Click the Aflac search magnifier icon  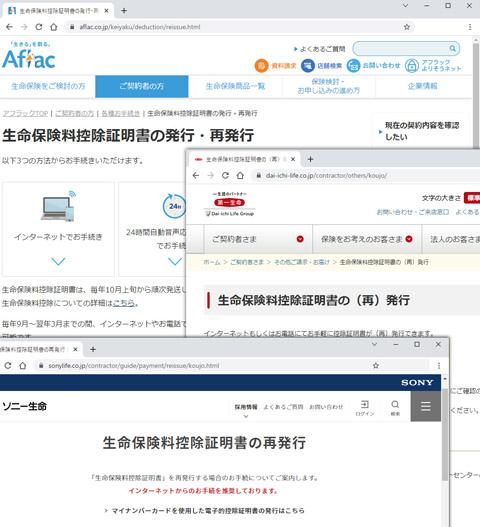(453, 49)
